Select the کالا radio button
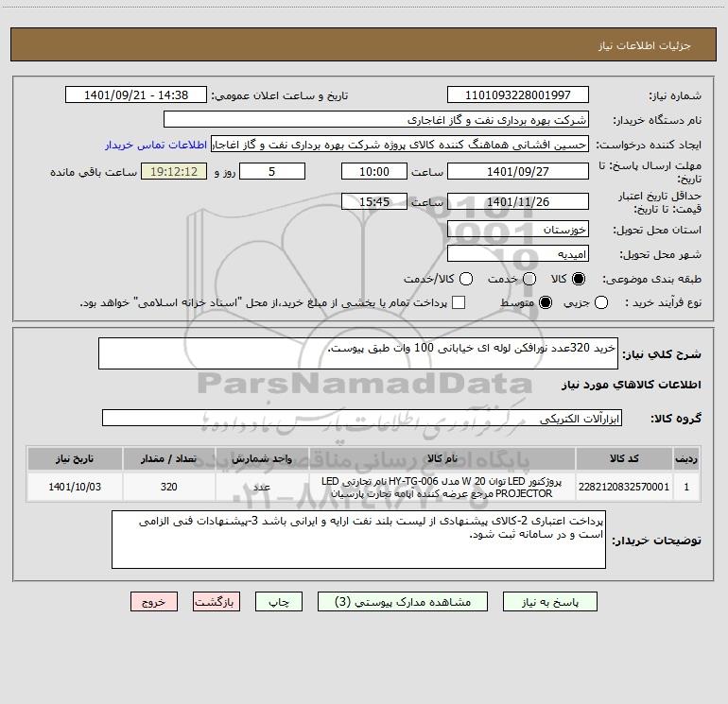728x704 pixels. pos(579,279)
